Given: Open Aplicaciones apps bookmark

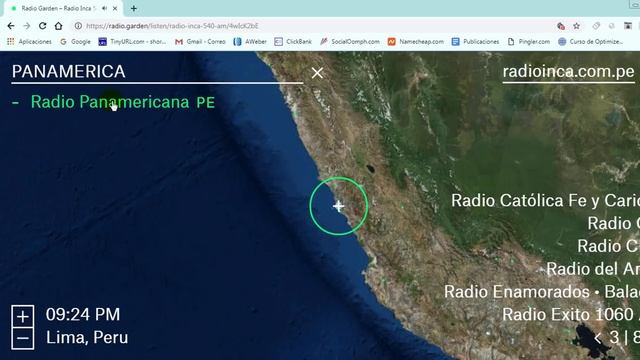Looking at the screenshot, I should [x=29, y=42].
